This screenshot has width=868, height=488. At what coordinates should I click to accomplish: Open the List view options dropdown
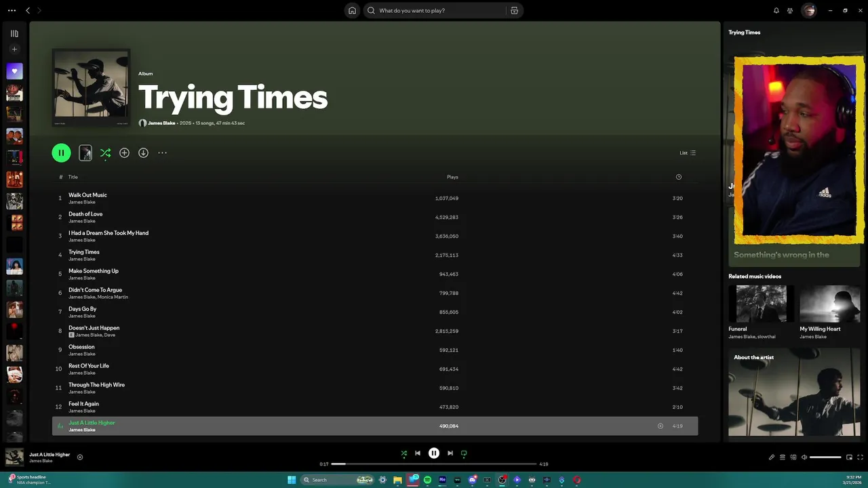tap(688, 152)
